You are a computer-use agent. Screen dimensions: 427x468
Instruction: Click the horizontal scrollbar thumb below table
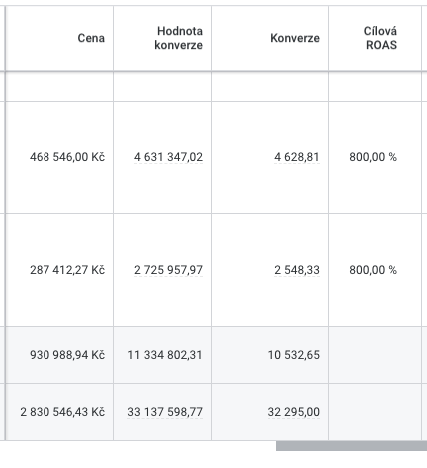351,446
